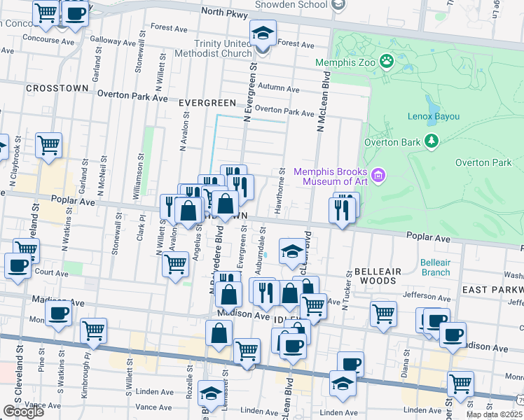Click the coffee cup marker in Idlewild area
The width and height of the screenshot is (524, 420).
(x=293, y=347)
